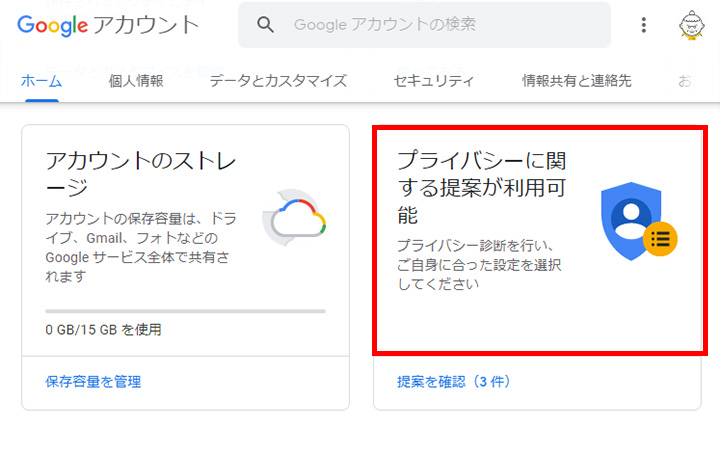Open the profile avatar menu
Image resolution: width=720 pixels, height=450 pixels.
[692, 25]
